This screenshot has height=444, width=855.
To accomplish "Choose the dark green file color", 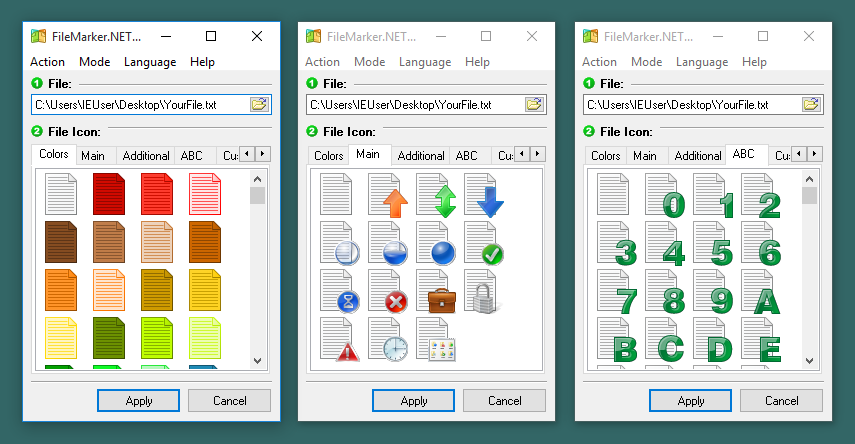I will pyautogui.click(x=109, y=338).
